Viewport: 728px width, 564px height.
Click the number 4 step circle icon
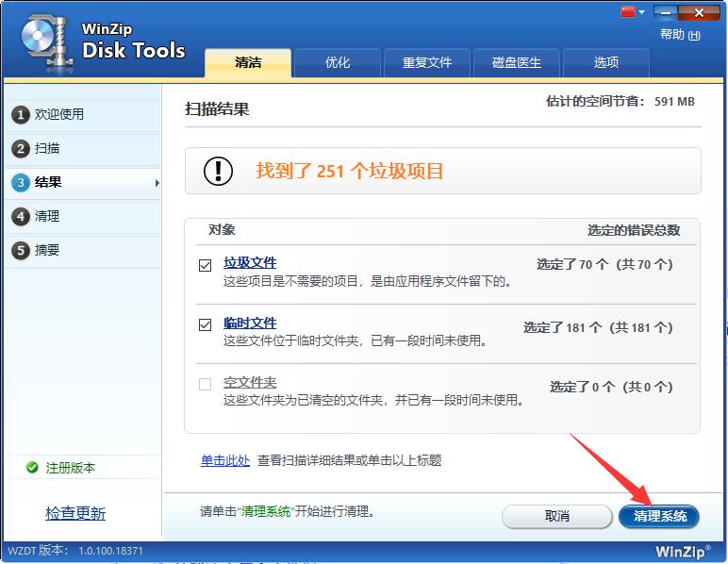(21, 217)
